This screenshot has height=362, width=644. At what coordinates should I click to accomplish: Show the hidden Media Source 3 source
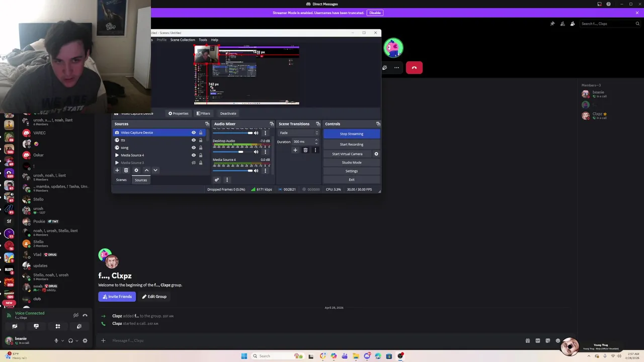coord(193,163)
